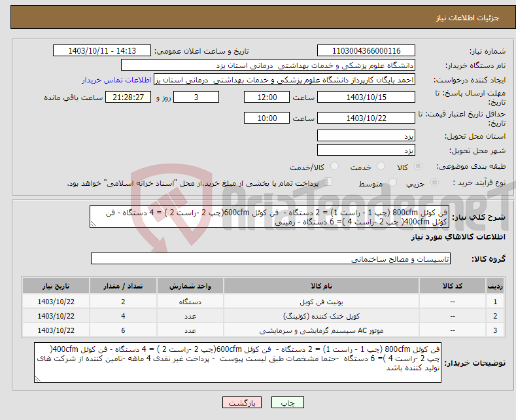Click the row number 3 cell
The height and width of the screenshot is (420, 516).
point(495,330)
